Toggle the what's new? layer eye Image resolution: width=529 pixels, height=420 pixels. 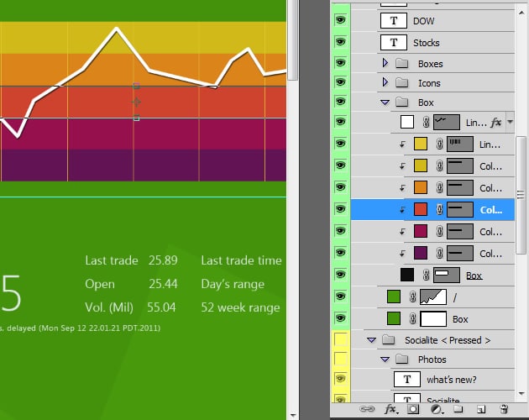coord(340,379)
